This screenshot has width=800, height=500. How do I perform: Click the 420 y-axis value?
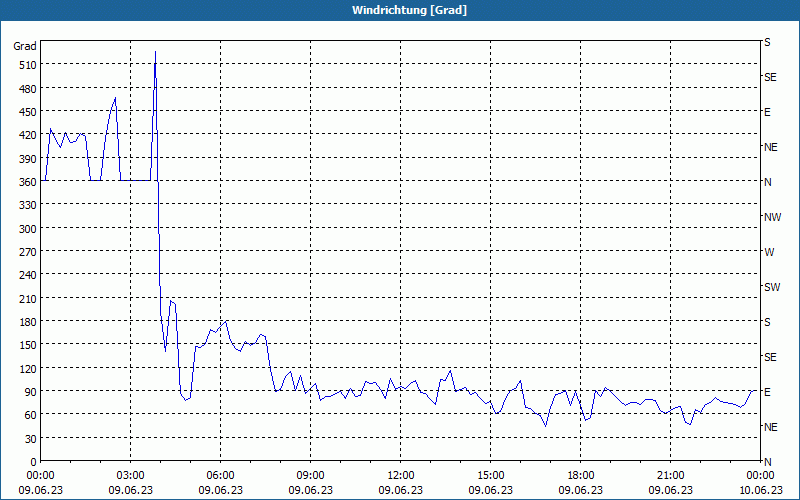tap(28, 135)
